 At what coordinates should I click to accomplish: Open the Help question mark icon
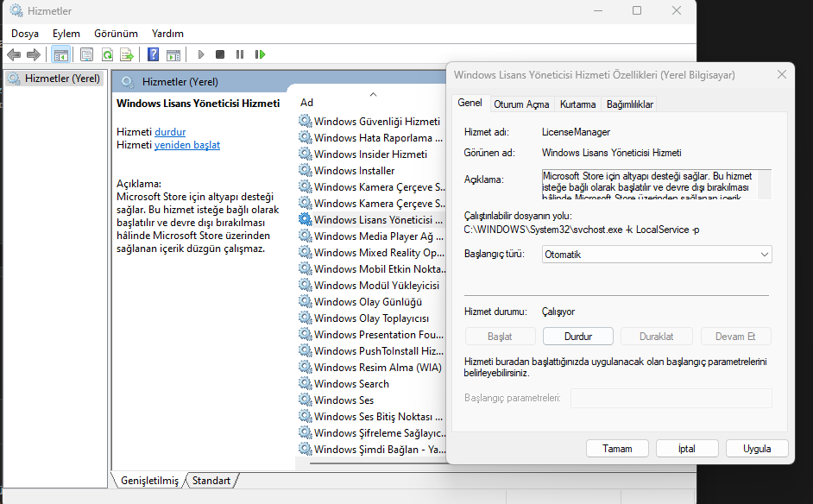pos(153,54)
